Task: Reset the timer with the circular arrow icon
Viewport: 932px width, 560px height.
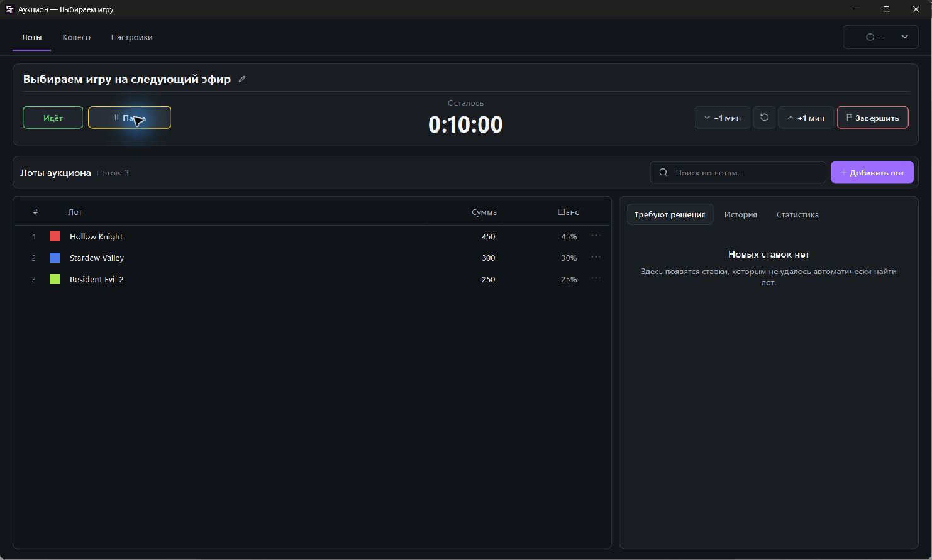Action: pyautogui.click(x=764, y=118)
